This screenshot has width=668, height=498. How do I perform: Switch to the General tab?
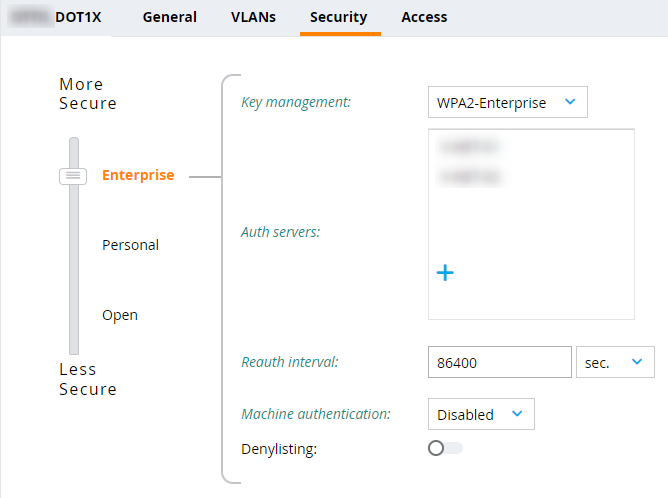[x=170, y=17]
